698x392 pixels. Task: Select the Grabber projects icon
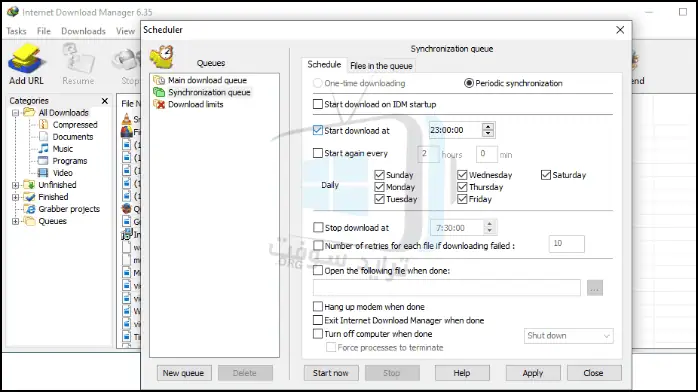(29, 209)
